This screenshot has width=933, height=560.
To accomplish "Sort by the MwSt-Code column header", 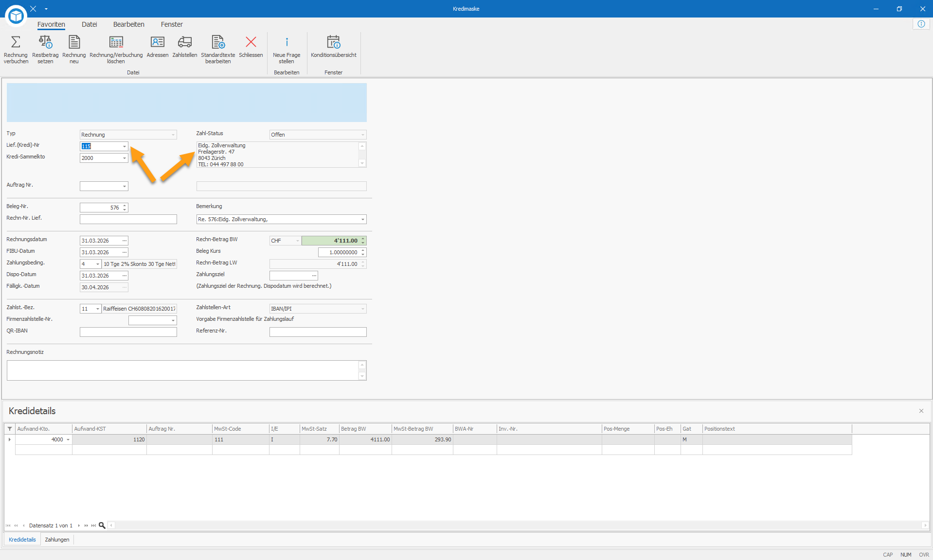I will 241,429.
